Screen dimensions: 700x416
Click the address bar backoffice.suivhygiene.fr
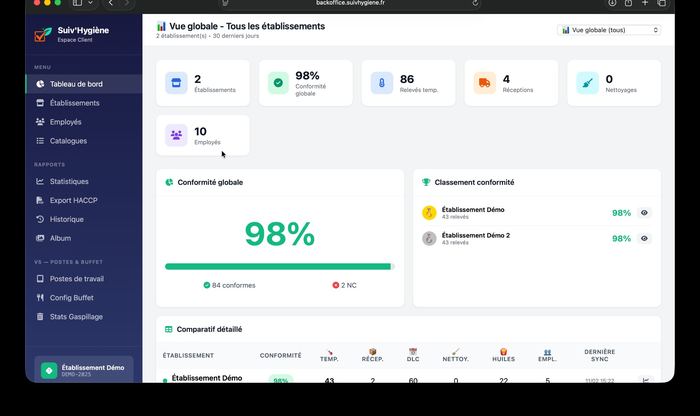pyautogui.click(x=350, y=3)
